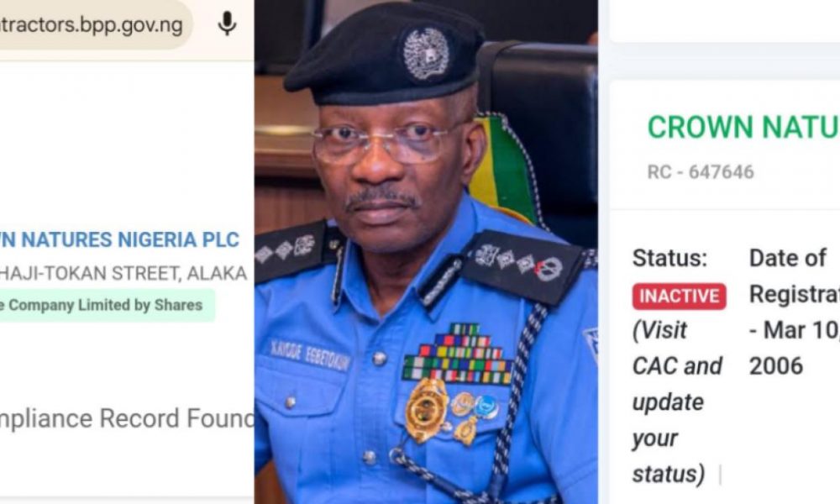
Task: Click the Status: label
Action: [669, 258]
